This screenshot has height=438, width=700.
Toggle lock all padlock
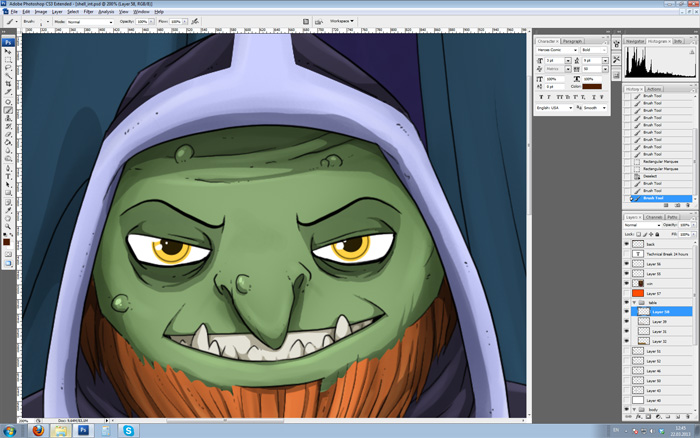(657, 234)
